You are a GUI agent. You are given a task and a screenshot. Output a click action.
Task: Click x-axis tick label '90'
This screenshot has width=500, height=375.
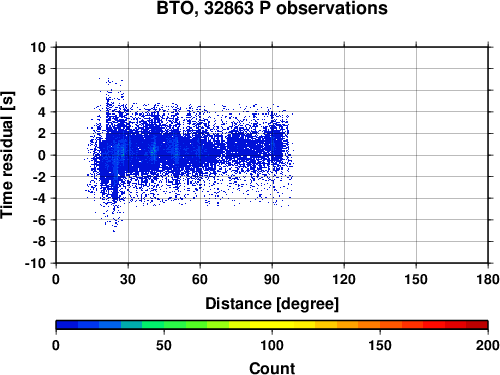point(272,279)
